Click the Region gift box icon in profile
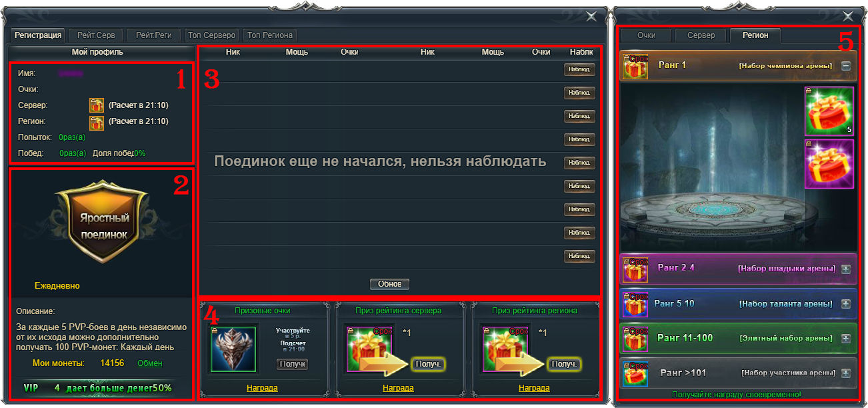868x408 pixels. (x=97, y=122)
